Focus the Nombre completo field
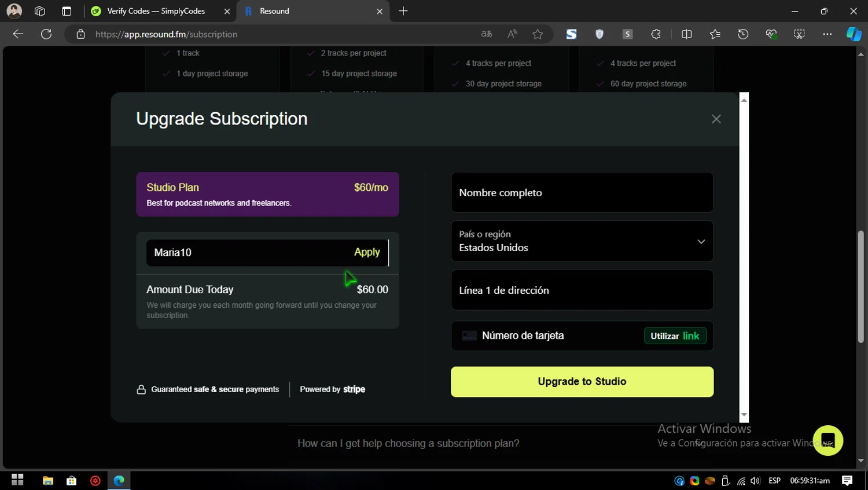The height and width of the screenshot is (490, 868). point(582,193)
